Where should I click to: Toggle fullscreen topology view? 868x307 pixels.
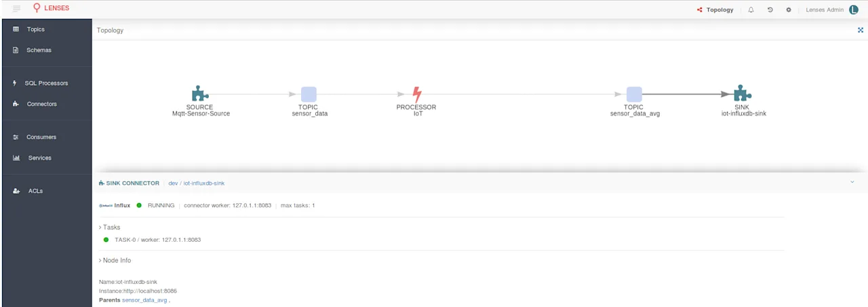tap(861, 30)
